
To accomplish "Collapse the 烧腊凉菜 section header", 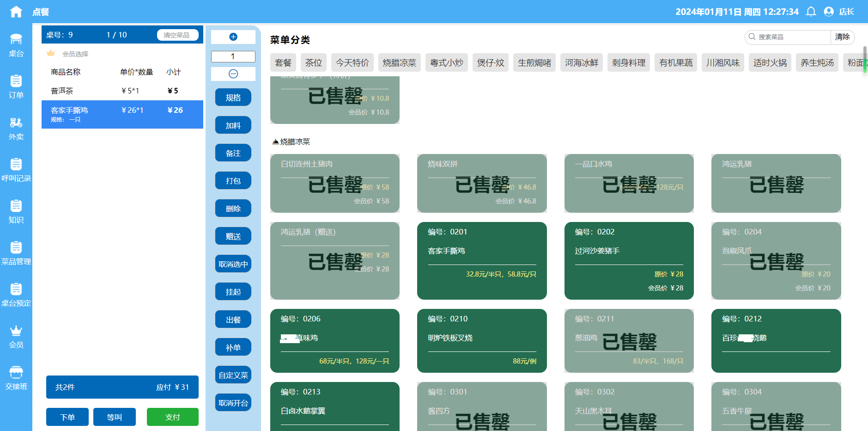I will point(291,142).
